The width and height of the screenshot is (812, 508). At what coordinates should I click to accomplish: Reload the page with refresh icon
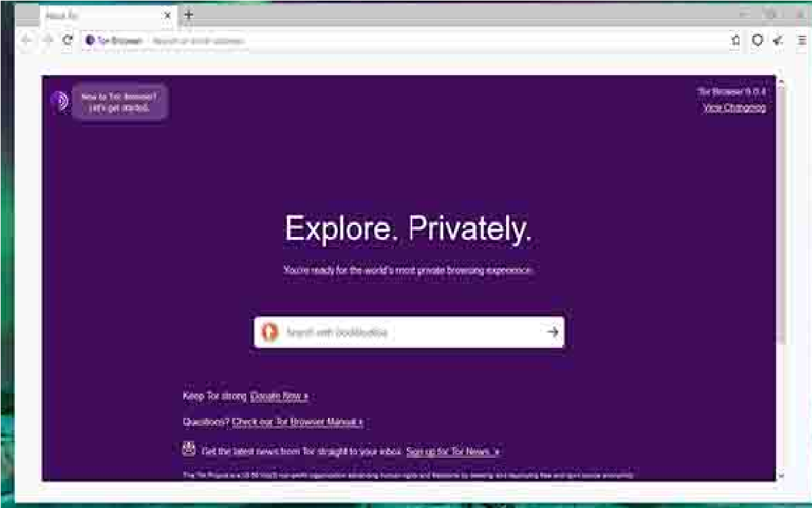(67, 41)
